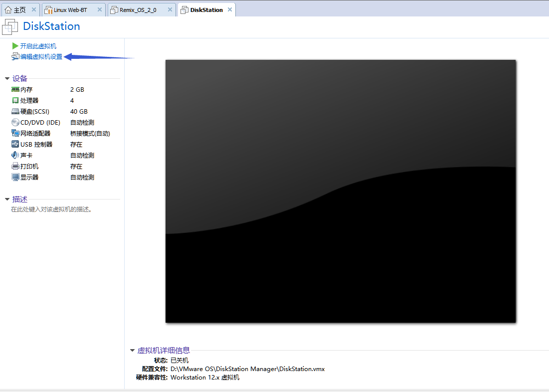Click the network adapter (网络适配器) icon
549x392 pixels.
click(x=15, y=133)
